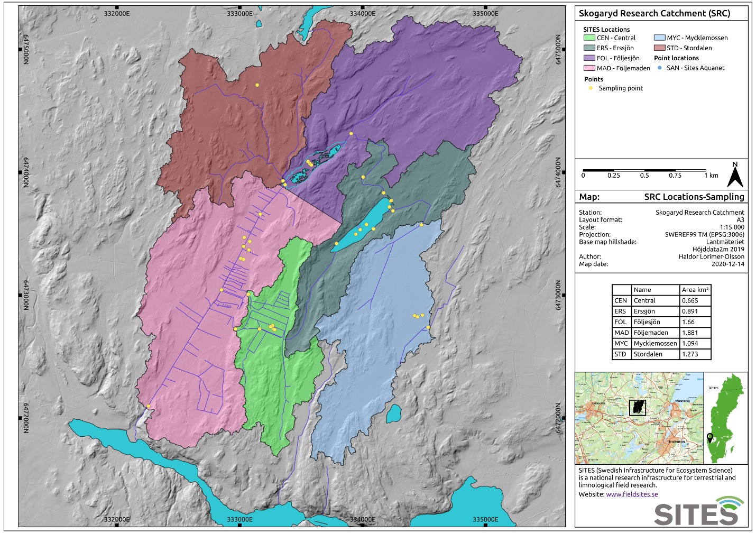Click the author name Haldor Lorimer-Olsson

(712, 257)
